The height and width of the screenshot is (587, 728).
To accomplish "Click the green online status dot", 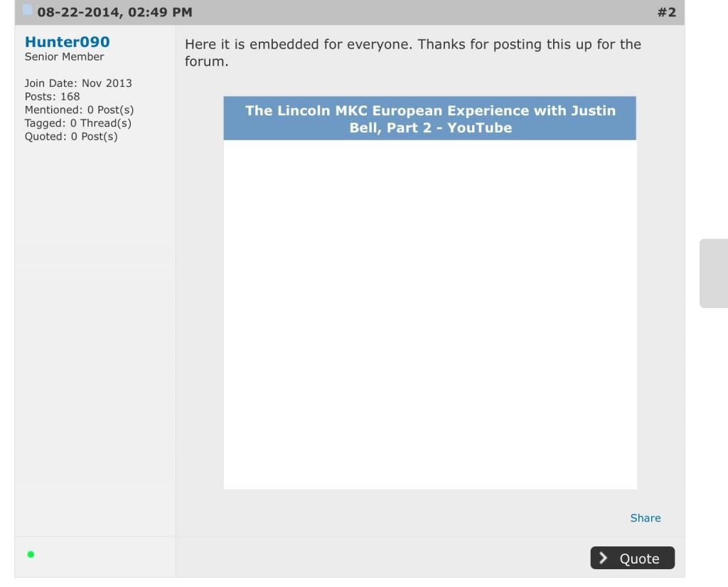I will (31, 554).
